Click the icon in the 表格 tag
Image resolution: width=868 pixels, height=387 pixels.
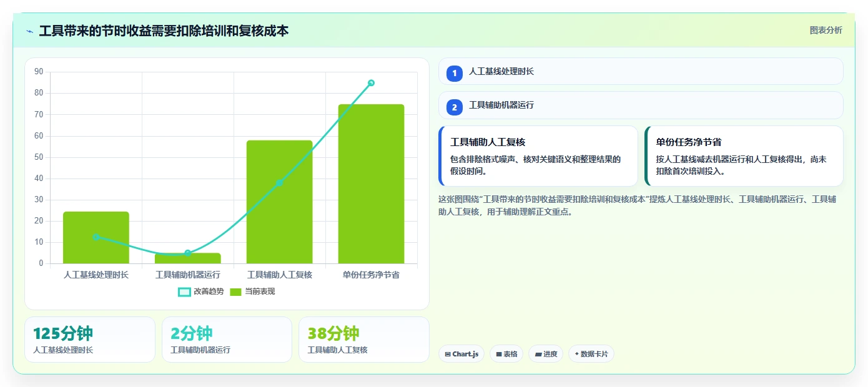(499, 354)
